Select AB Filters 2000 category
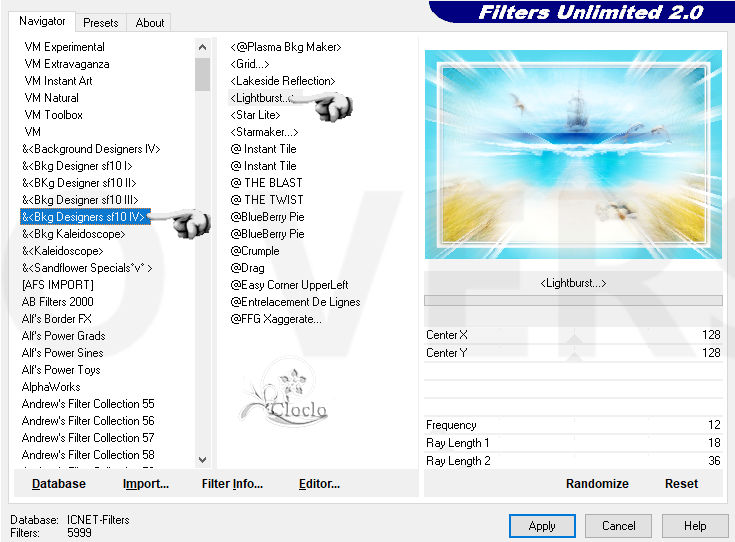Screen dimensions: 735x542 click(x=57, y=301)
